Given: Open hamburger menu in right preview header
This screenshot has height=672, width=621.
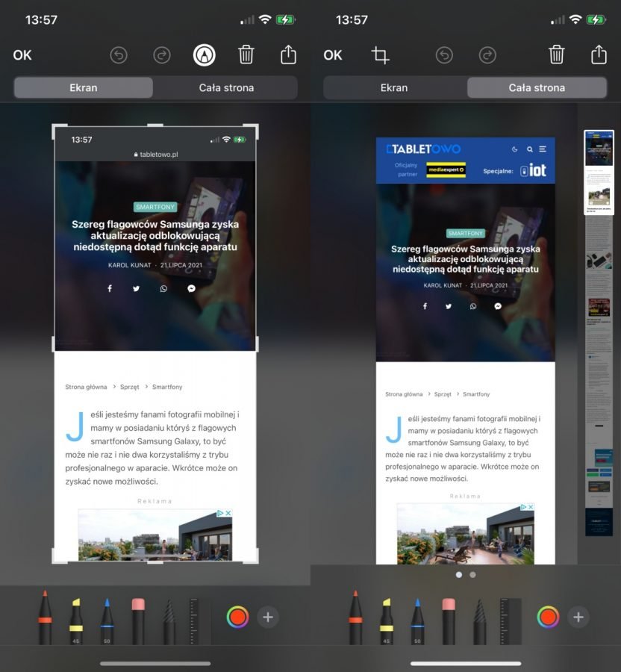Looking at the screenshot, I should coord(543,149).
